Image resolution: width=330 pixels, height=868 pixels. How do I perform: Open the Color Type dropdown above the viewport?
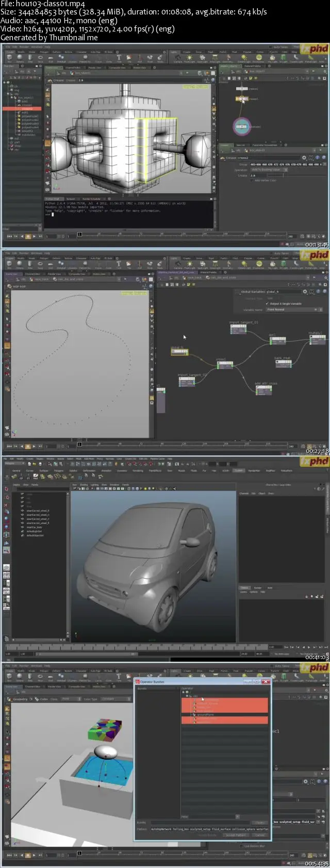pyautogui.click(x=115, y=699)
